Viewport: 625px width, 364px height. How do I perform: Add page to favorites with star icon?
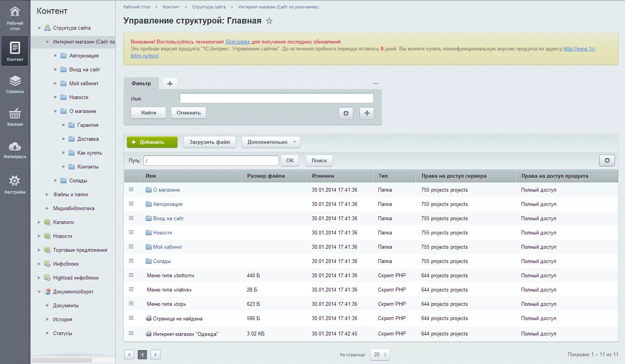point(269,21)
